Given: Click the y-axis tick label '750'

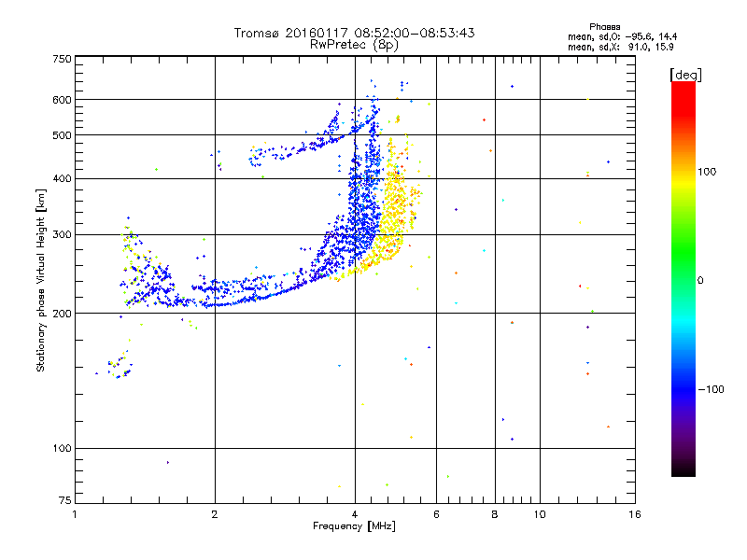Looking at the screenshot, I should (62, 59).
